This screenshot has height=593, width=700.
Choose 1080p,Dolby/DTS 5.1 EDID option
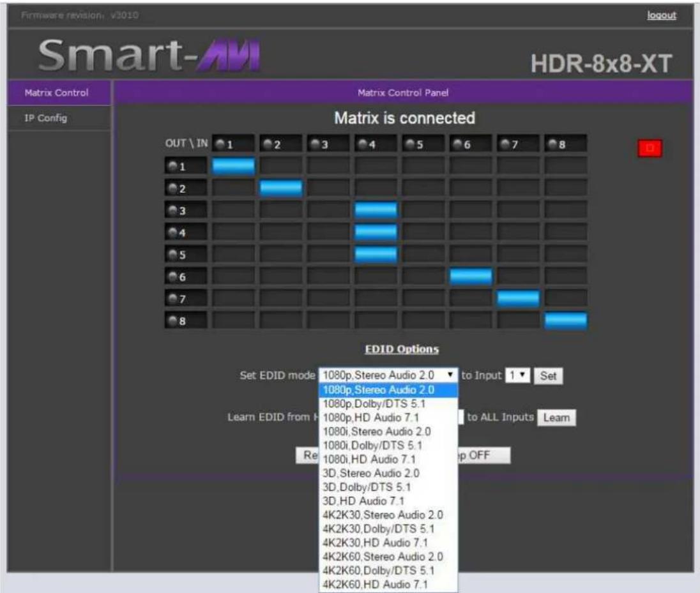(x=388, y=404)
